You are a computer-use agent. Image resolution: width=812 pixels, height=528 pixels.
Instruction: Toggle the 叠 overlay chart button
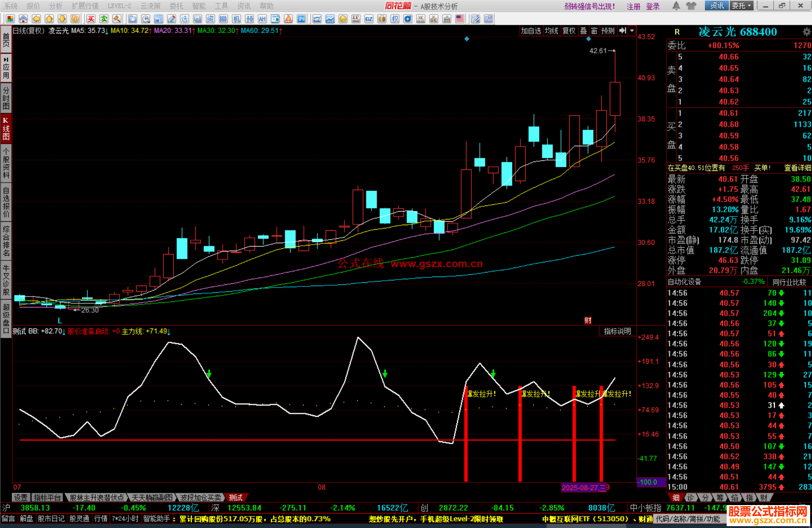coord(583,31)
